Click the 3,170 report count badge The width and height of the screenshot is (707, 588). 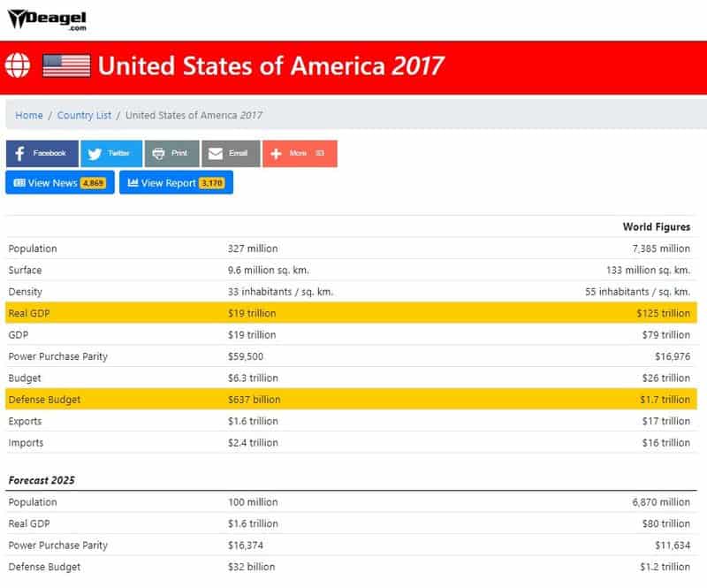point(212,183)
